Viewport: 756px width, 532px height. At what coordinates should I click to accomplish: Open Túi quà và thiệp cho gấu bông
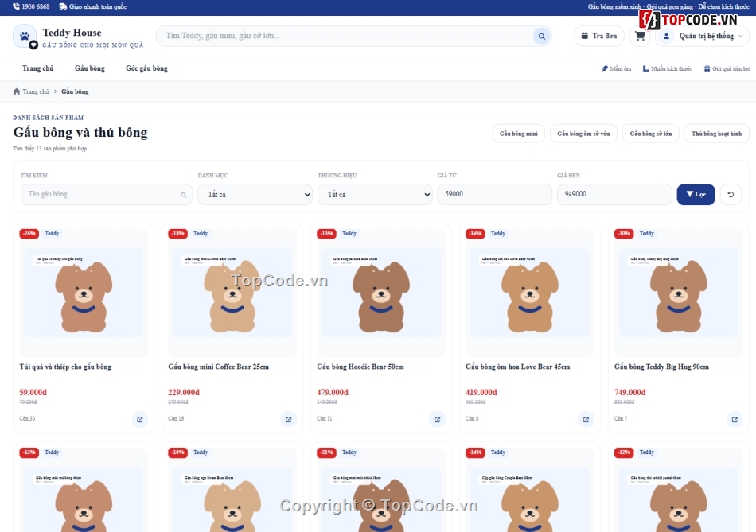point(65,367)
